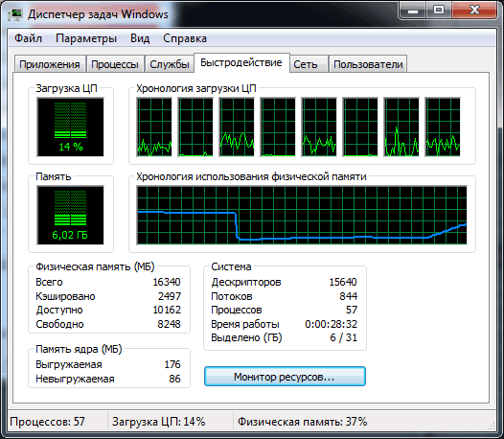Select the Быстродействие tab
Viewport: 504px width, 439px height.
[241, 62]
